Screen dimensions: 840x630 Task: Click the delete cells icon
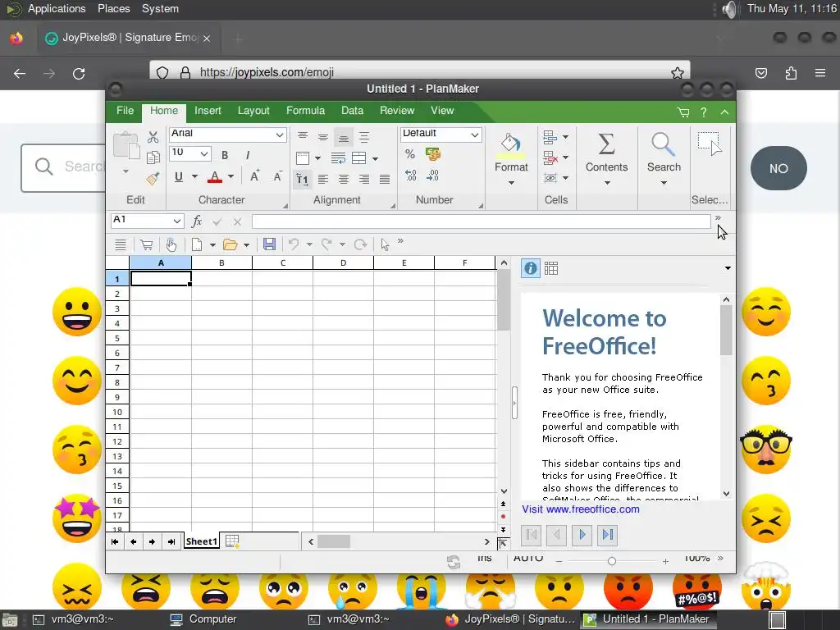(550, 157)
